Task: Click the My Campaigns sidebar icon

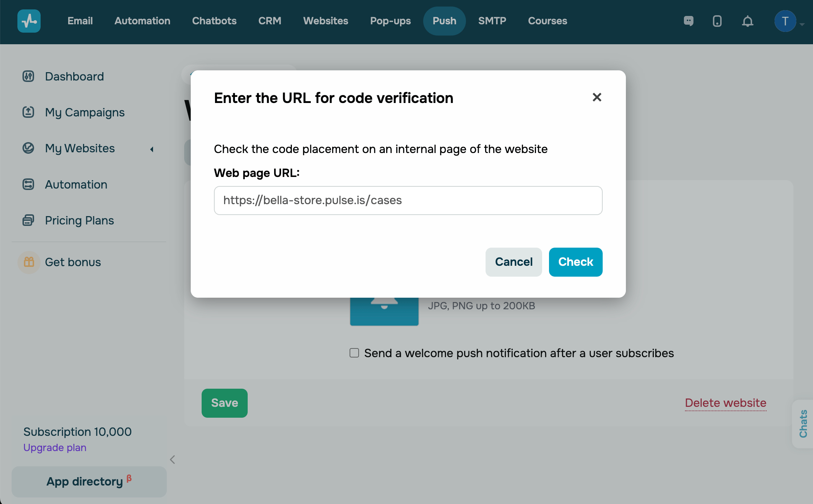Action: (28, 112)
